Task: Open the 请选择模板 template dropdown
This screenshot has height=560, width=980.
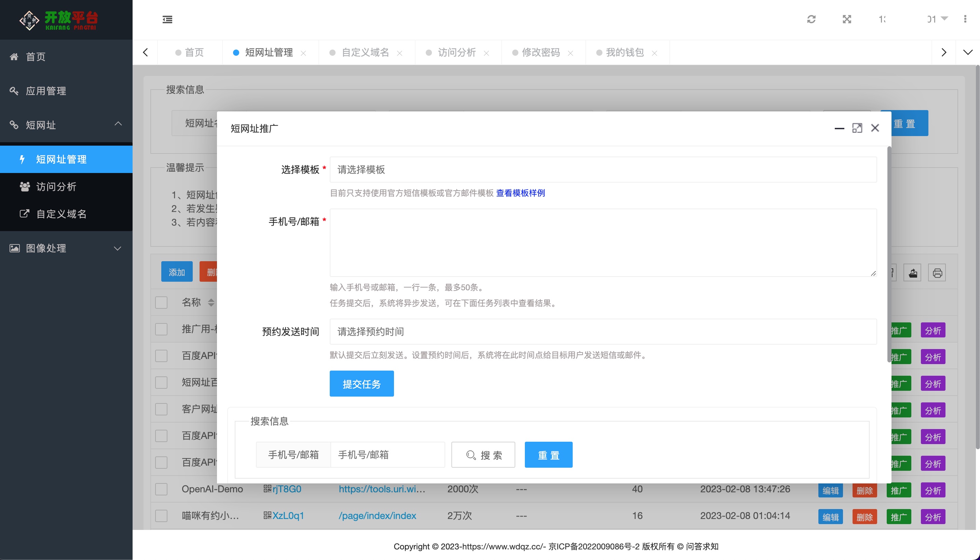Action: point(603,170)
